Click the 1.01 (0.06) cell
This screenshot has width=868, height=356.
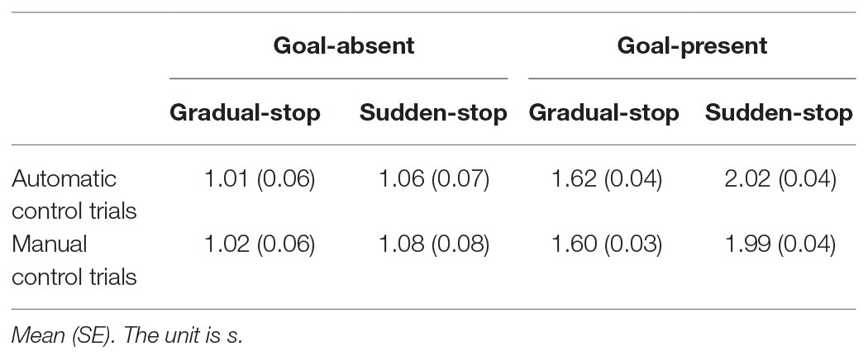pos(260,179)
